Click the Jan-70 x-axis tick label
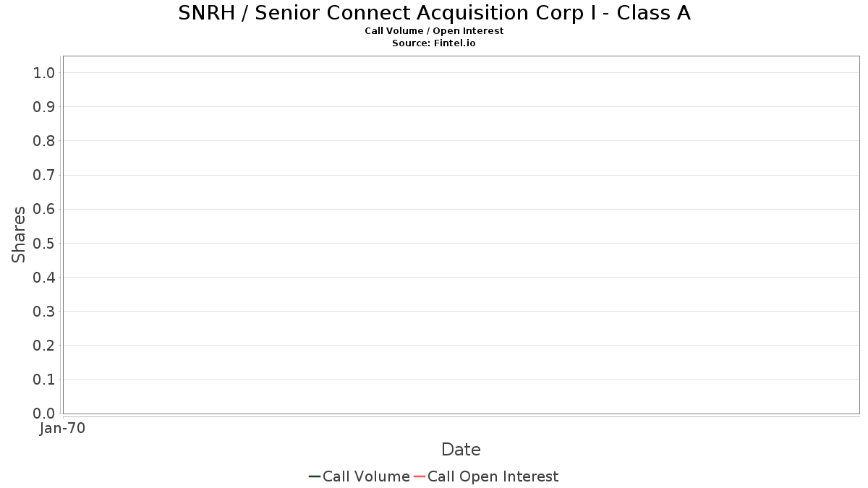 point(63,429)
